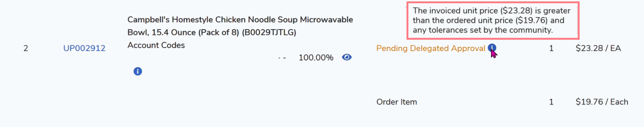Click the info icon below Account Codes
The height and width of the screenshot is (127, 644).
click(138, 71)
